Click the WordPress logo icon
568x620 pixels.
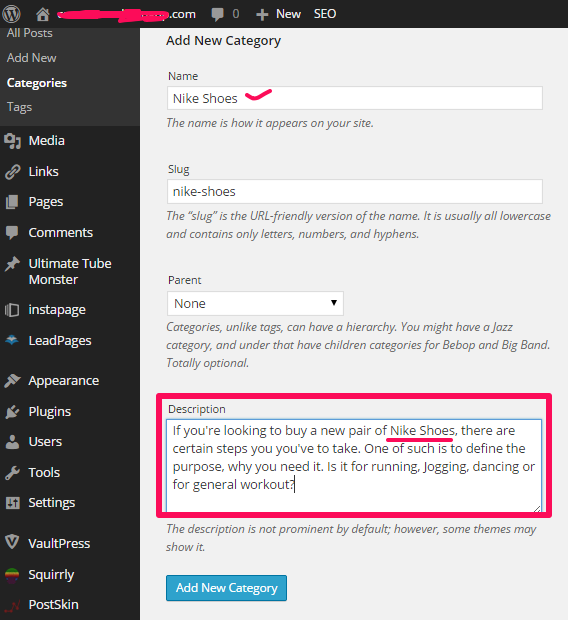(11, 14)
